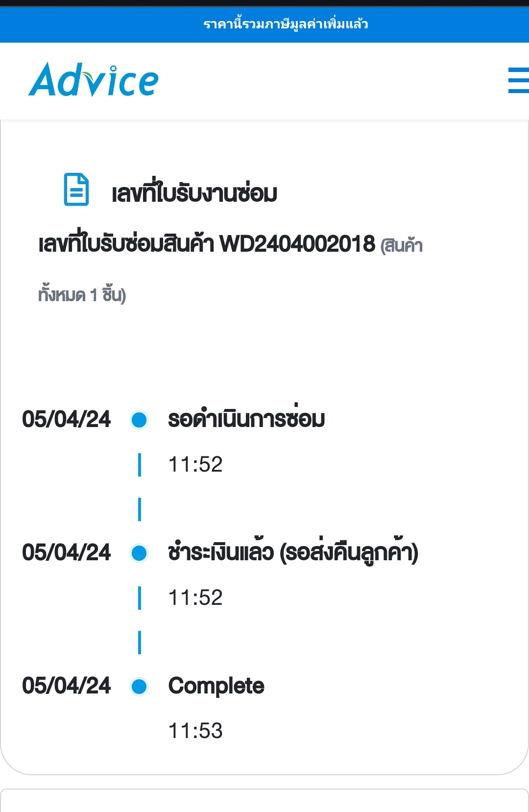The width and height of the screenshot is (529, 812).
Task: Click the first 11:52 time entry
Action: 195,464
